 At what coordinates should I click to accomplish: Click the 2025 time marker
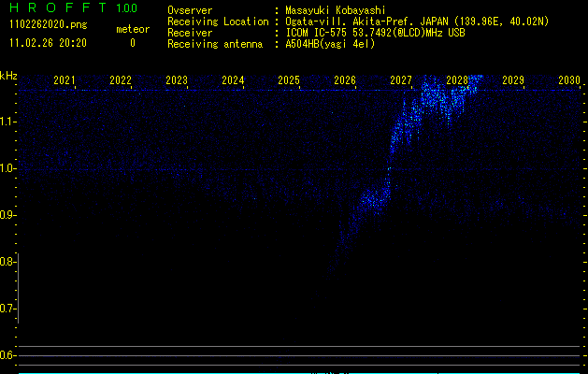(x=289, y=80)
